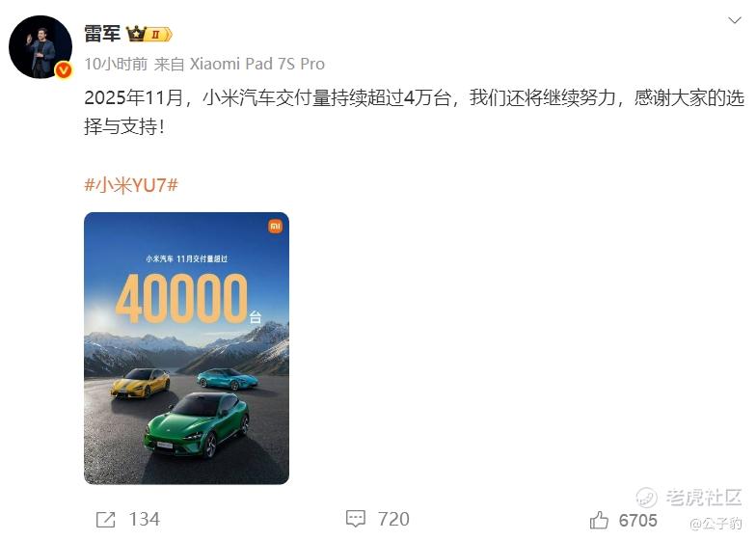
Task: Click the level II badge beside crown
Action: pyautogui.click(x=160, y=35)
